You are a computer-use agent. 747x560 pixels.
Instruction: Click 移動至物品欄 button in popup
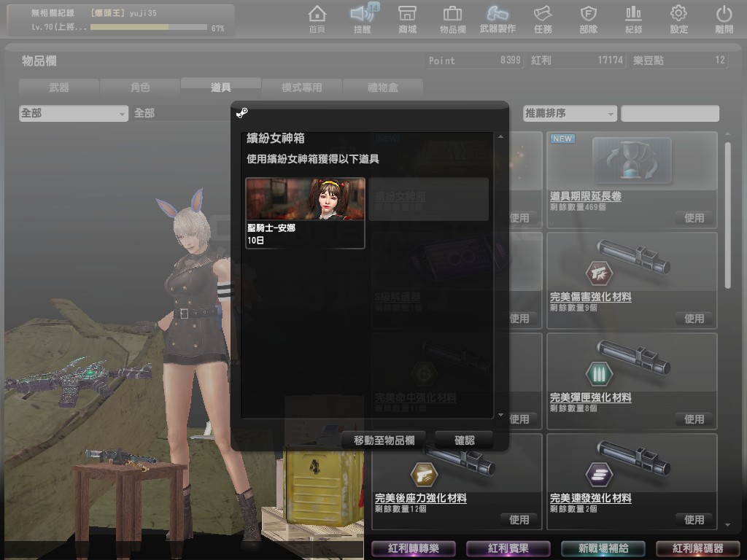click(x=384, y=440)
